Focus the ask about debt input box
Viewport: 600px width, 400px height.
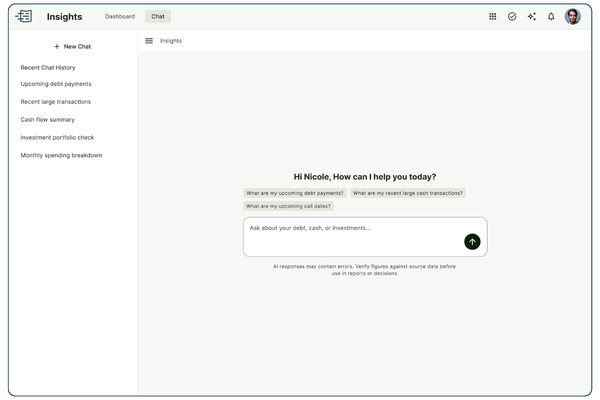pyautogui.click(x=365, y=237)
